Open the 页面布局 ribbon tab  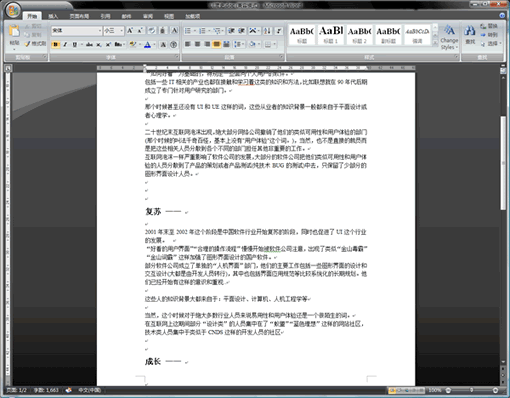click(79, 16)
